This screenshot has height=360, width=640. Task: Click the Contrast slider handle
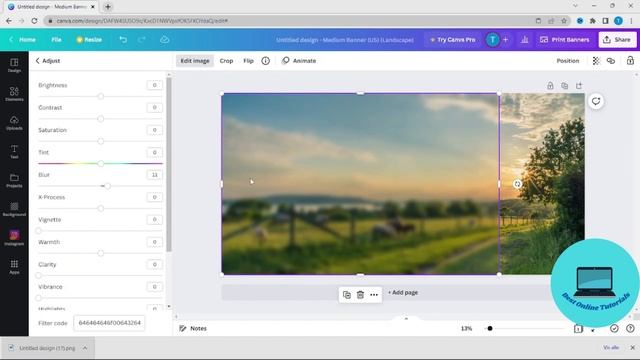pyautogui.click(x=100, y=119)
